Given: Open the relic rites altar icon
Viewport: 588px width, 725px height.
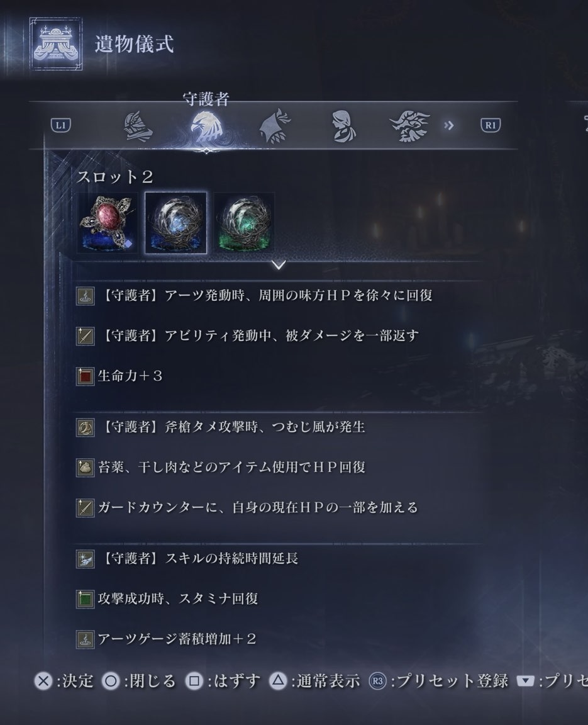Looking at the screenshot, I should 56,44.
